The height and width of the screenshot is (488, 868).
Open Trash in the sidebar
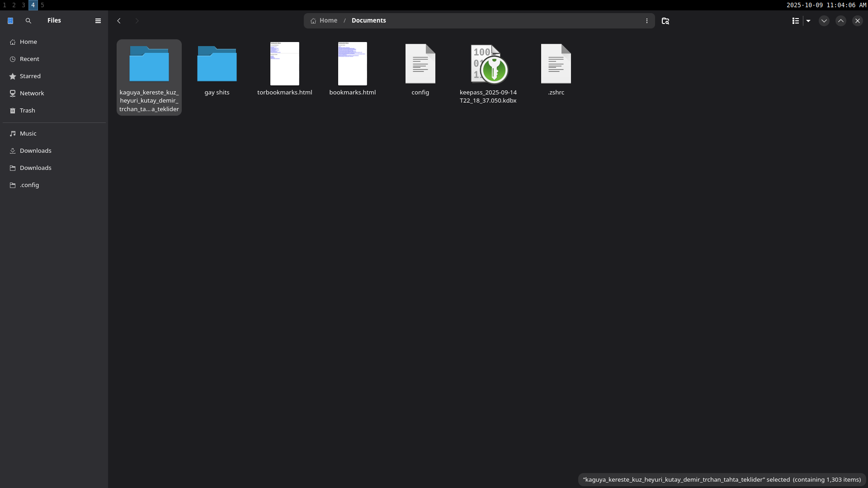click(27, 110)
